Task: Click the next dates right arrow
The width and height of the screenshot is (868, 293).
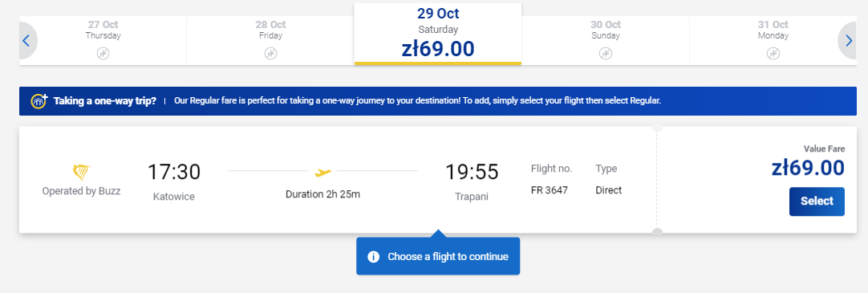Action: 849,40
